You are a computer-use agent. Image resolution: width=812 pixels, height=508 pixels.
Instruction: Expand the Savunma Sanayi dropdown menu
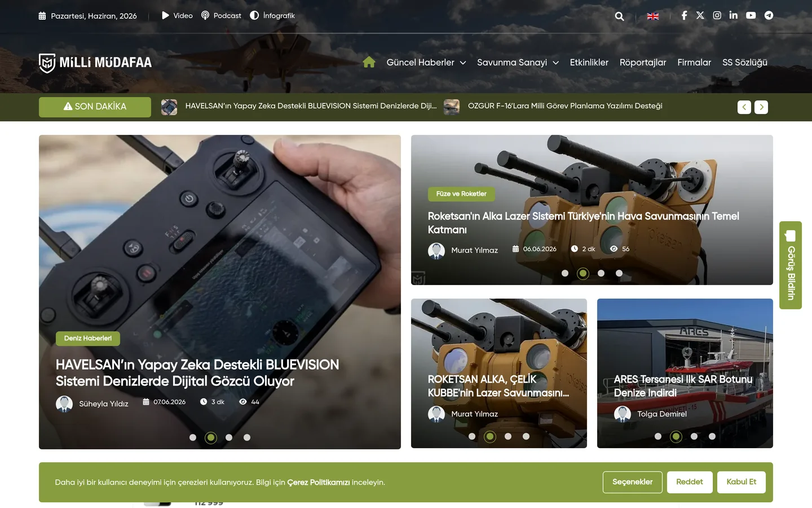pyautogui.click(x=518, y=63)
